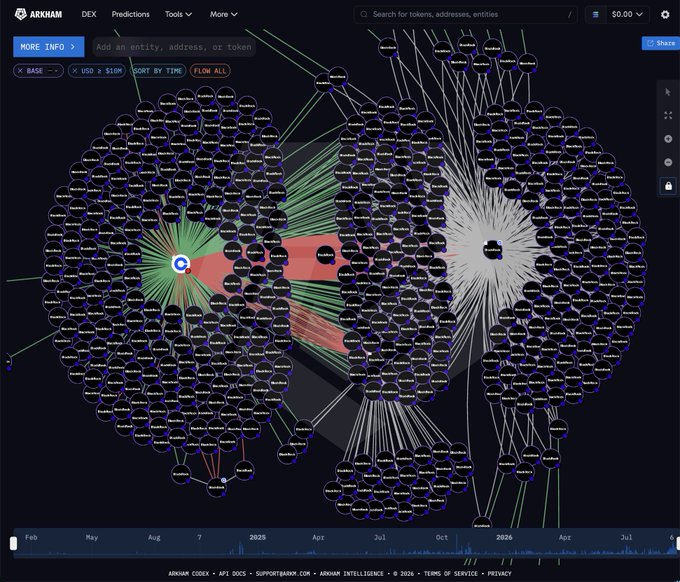
Task: Open the Predictions page
Action: pos(131,14)
